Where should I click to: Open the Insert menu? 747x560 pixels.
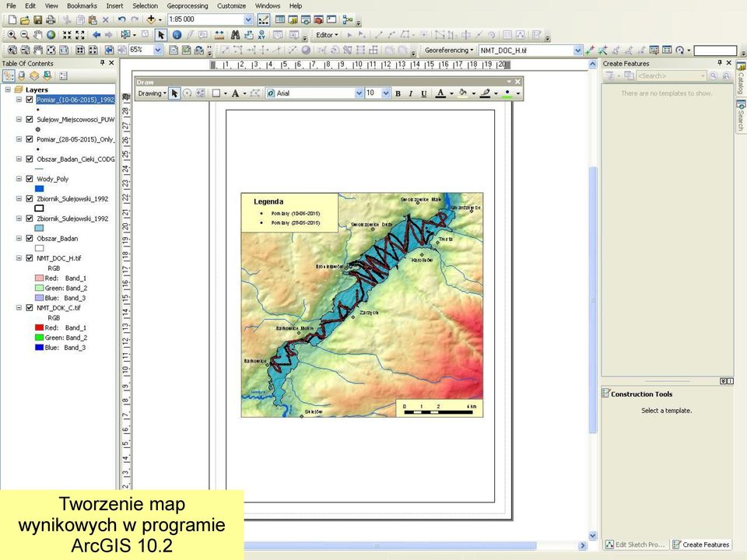click(x=114, y=5)
